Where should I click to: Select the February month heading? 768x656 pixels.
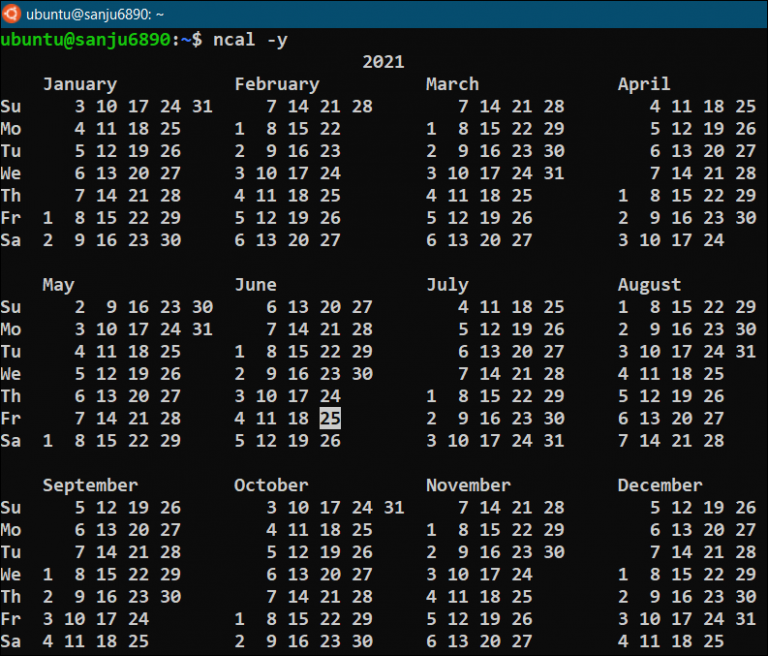(x=277, y=84)
